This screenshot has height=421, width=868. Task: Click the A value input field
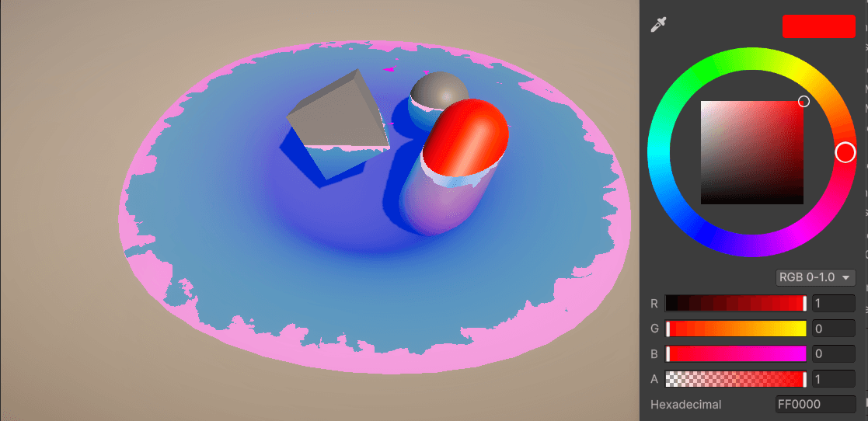(834, 379)
